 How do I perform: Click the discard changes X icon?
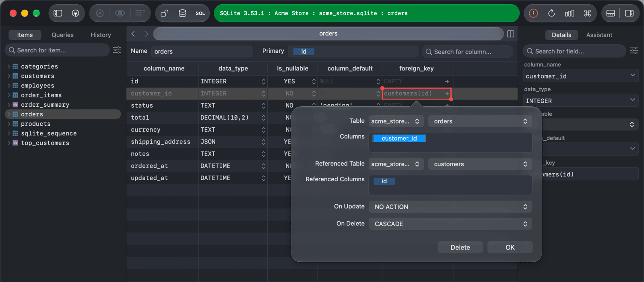coord(100,13)
